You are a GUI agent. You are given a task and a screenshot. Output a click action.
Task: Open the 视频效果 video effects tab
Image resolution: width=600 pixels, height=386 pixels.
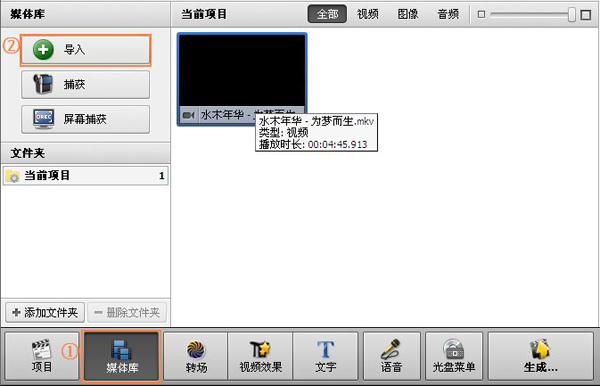[261, 356]
